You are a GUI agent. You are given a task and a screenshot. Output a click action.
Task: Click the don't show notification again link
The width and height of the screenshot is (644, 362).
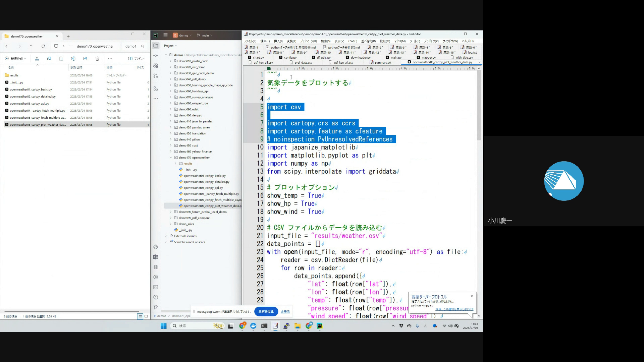[454, 309]
